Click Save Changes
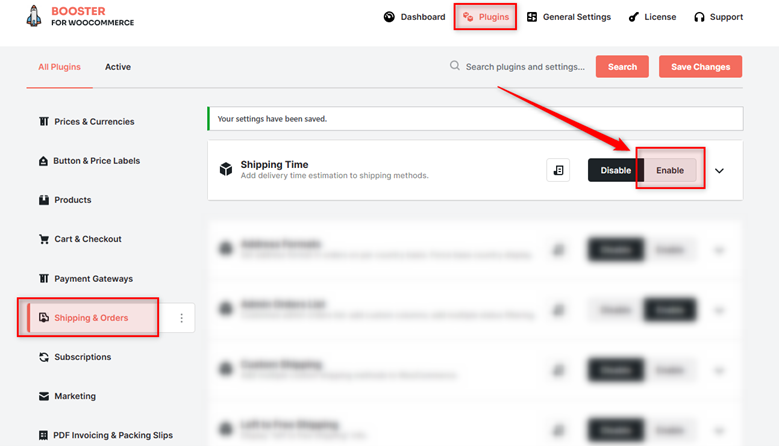 [701, 67]
